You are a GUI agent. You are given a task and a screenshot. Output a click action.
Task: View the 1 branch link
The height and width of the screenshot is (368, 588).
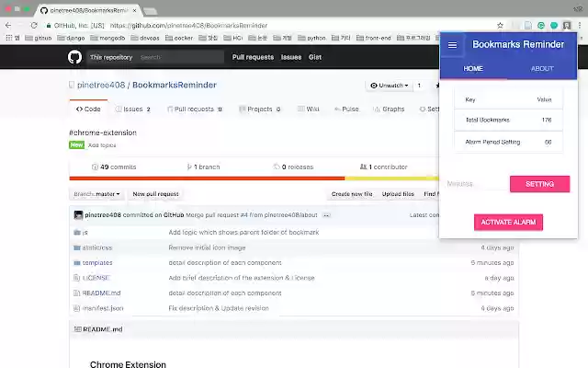(203, 167)
